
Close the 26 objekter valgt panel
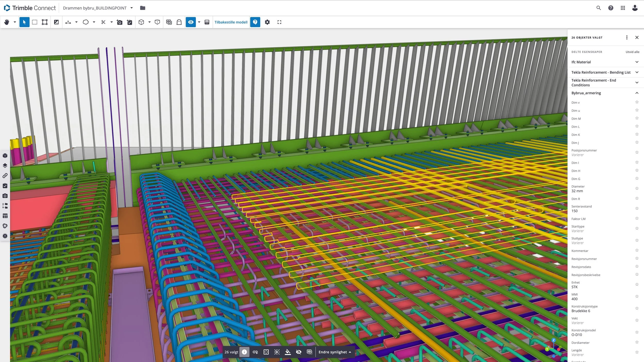tap(637, 38)
